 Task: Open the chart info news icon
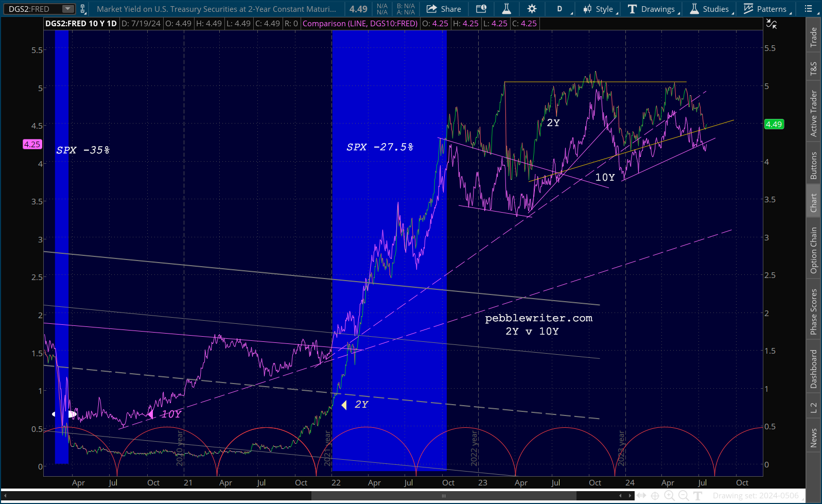coord(481,9)
